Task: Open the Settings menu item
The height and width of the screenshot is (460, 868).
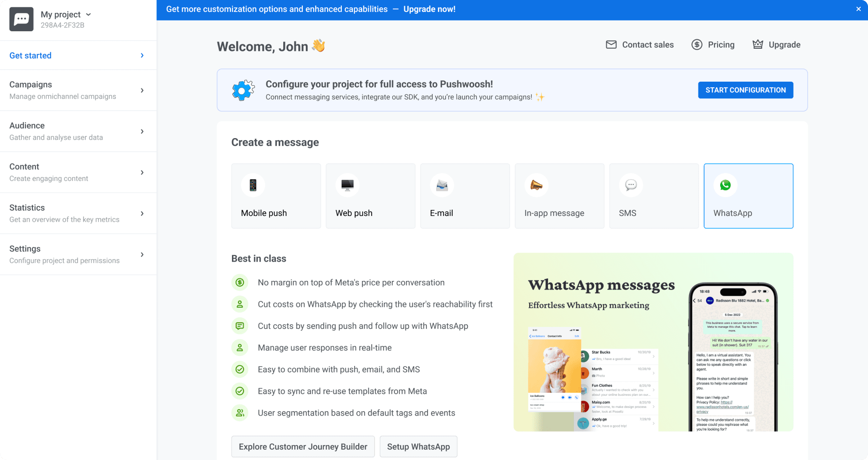Action: [x=78, y=254]
